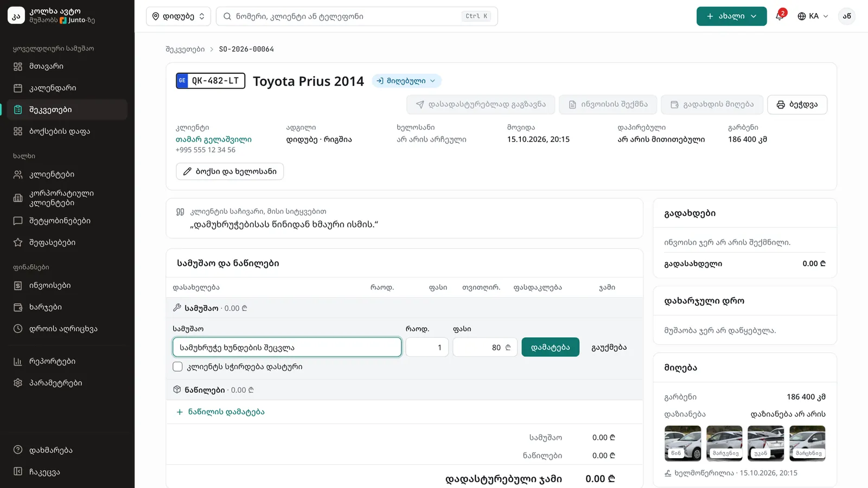The height and width of the screenshot is (488, 868).
Task: Click the რეპორტები chart icon
Action: coord(18,361)
